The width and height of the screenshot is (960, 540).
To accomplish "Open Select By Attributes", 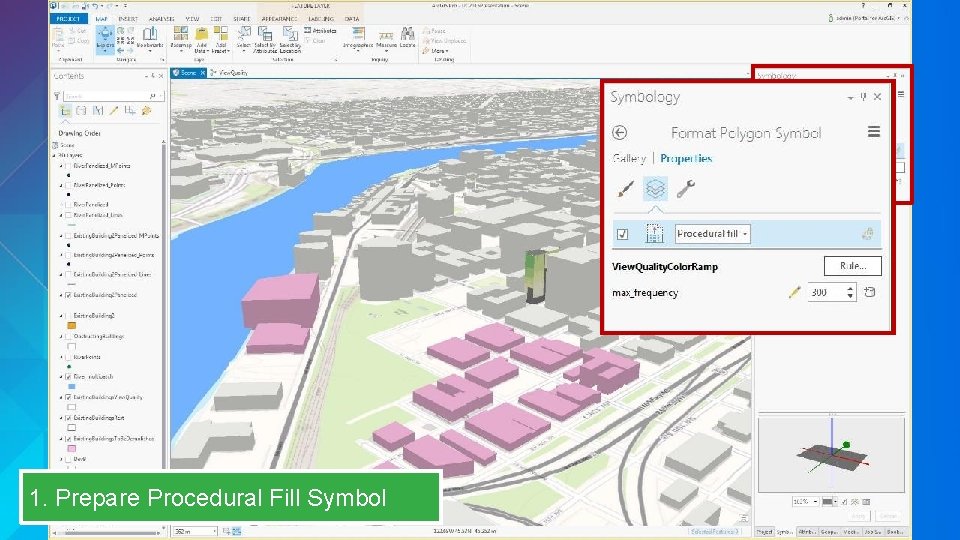I will pyautogui.click(x=265, y=39).
